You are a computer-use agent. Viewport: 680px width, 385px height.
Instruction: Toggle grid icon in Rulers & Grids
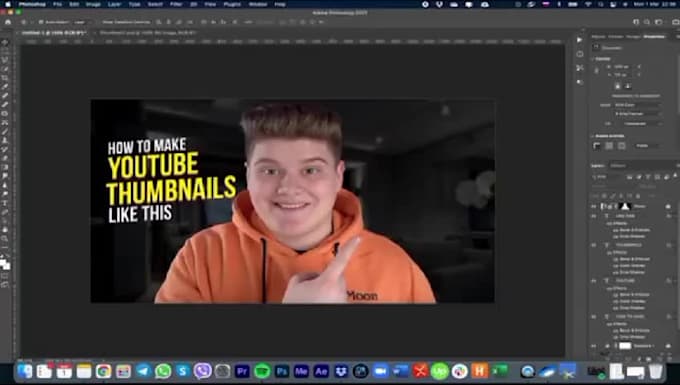[x=609, y=146]
